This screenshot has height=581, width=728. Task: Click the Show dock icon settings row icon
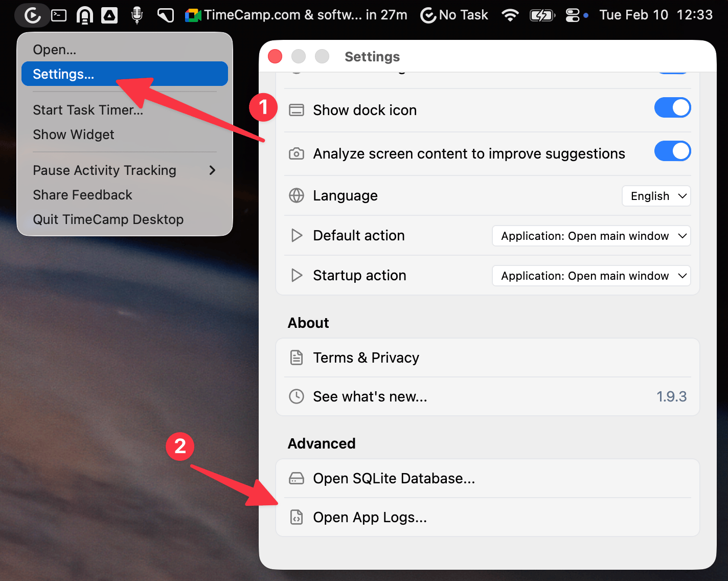297,109
